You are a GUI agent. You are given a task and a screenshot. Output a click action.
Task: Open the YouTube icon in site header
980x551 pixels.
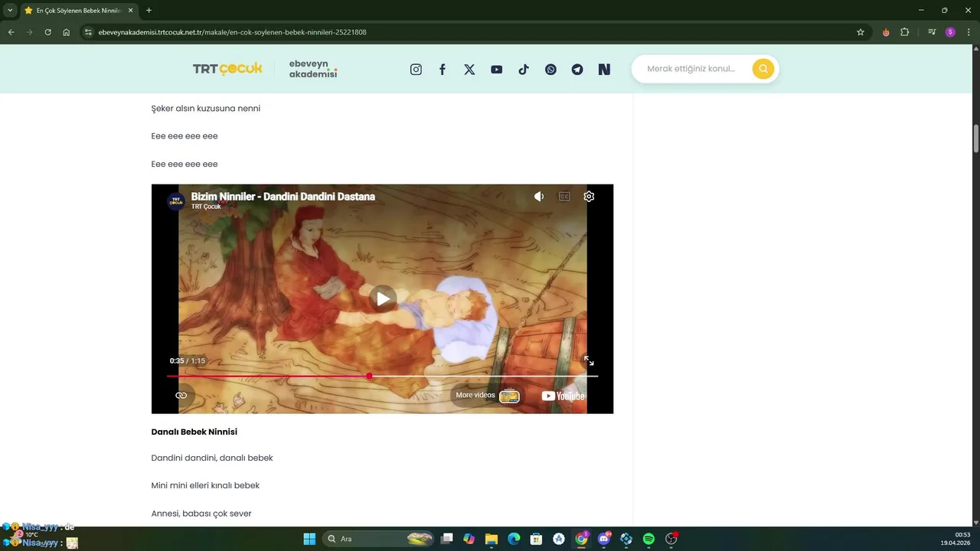(x=497, y=70)
